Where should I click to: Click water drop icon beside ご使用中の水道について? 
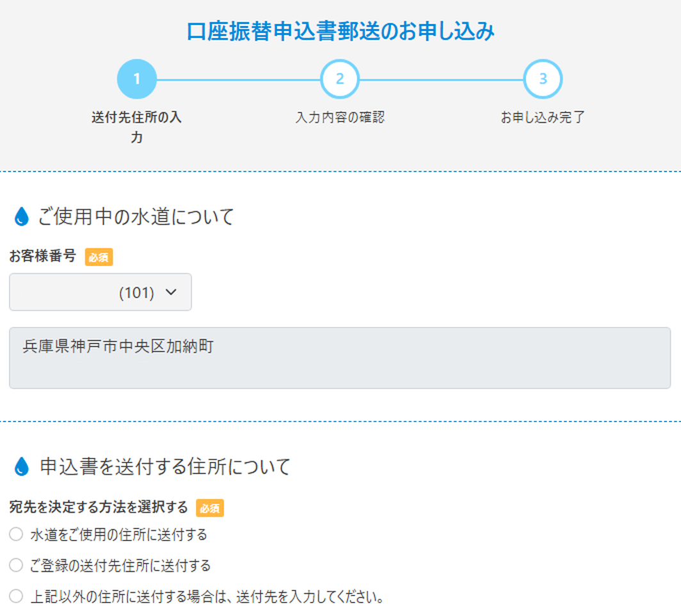click(22, 217)
